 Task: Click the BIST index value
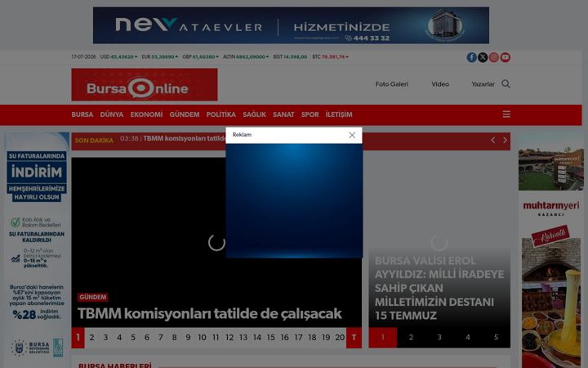(x=295, y=57)
